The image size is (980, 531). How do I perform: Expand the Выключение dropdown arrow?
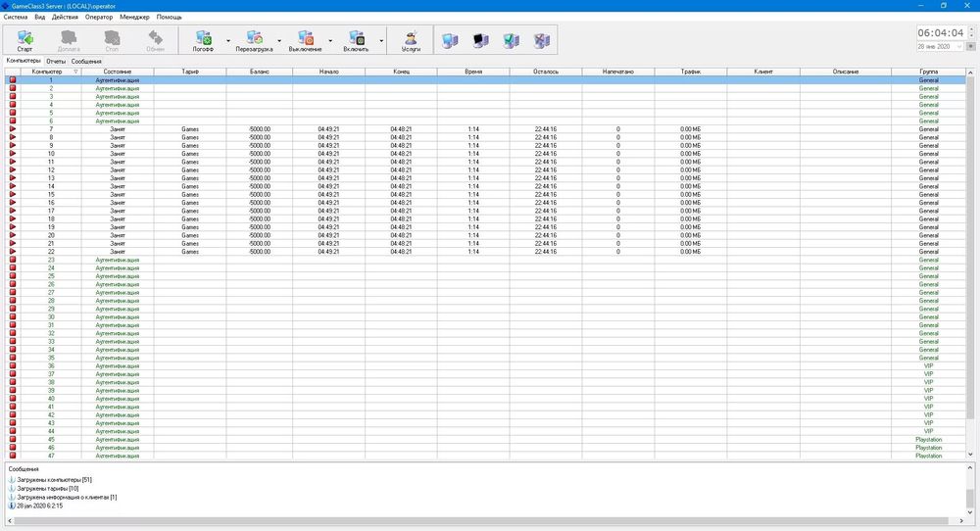tap(330, 41)
